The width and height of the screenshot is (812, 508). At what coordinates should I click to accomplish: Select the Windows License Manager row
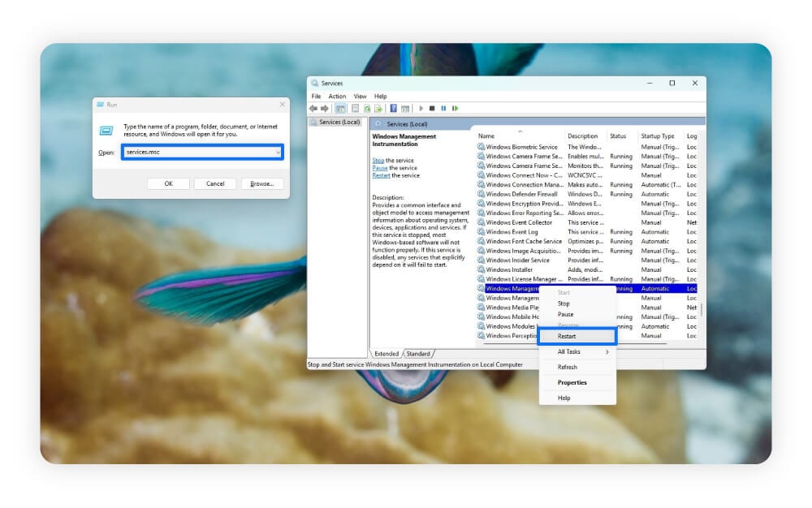tap(587, 279)
